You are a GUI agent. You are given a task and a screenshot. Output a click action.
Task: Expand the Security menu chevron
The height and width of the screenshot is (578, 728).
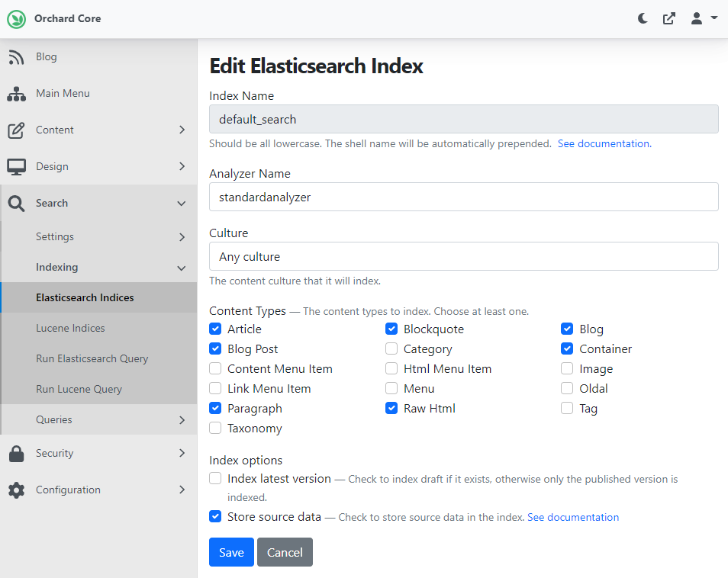click(182, 453)
